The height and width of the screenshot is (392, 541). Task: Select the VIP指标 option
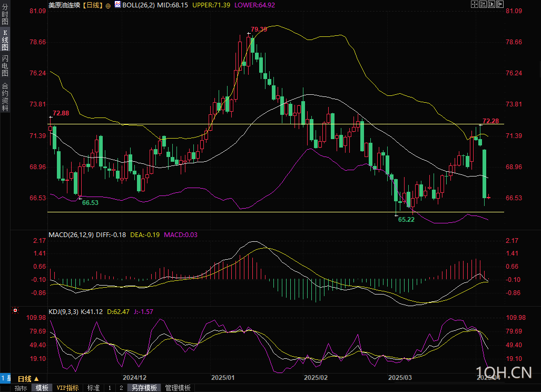click(x=67, y=388)
